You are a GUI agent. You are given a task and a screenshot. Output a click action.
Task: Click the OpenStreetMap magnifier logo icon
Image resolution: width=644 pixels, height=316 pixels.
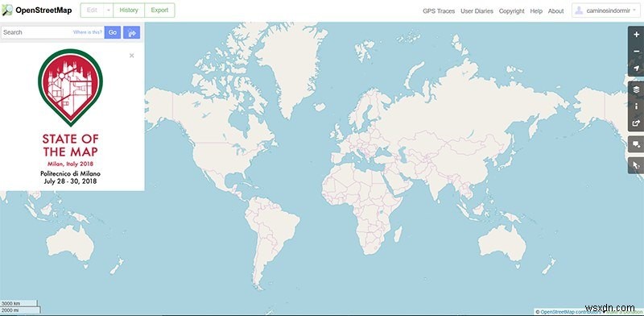click(7, 10)
